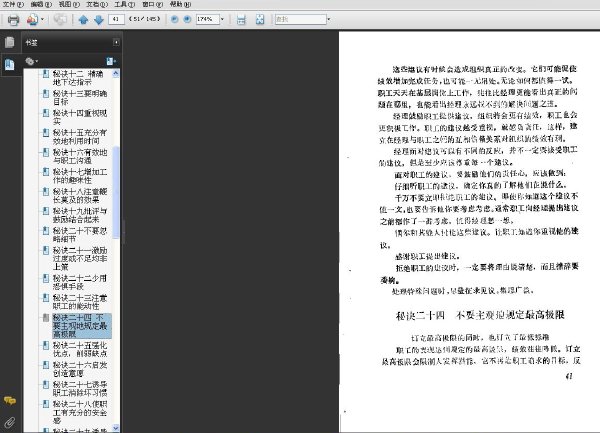Click the page number field showing 41
This screenshot has height=433, width=600.
(116, 19)
